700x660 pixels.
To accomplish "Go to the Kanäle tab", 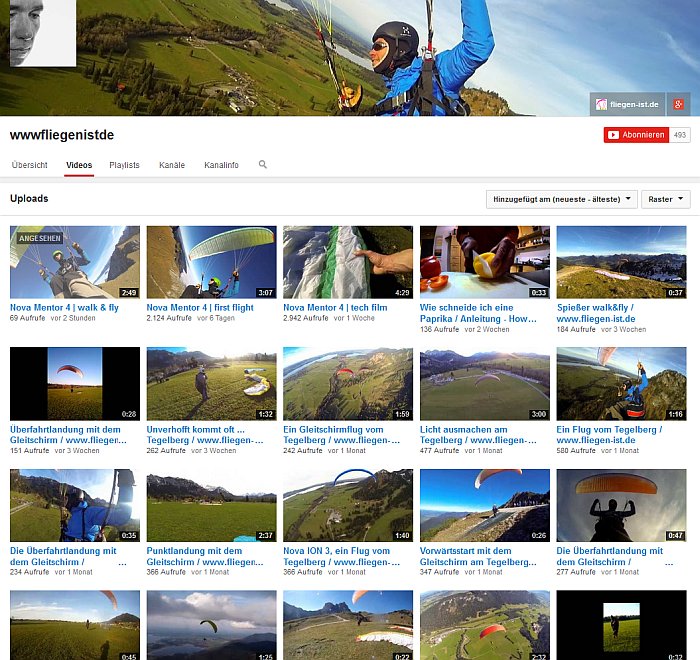I will 172,165.
